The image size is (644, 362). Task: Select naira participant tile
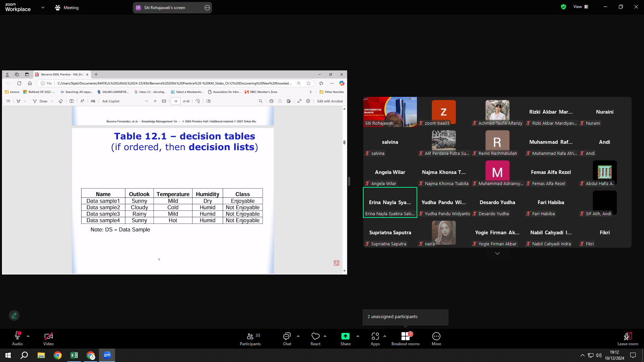click(x=444, y=233)
